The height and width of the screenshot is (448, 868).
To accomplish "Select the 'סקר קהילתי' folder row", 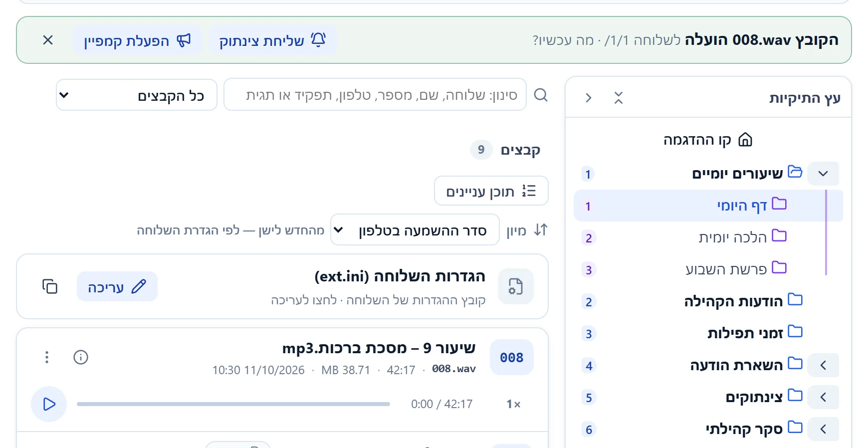I will [754, 429].
